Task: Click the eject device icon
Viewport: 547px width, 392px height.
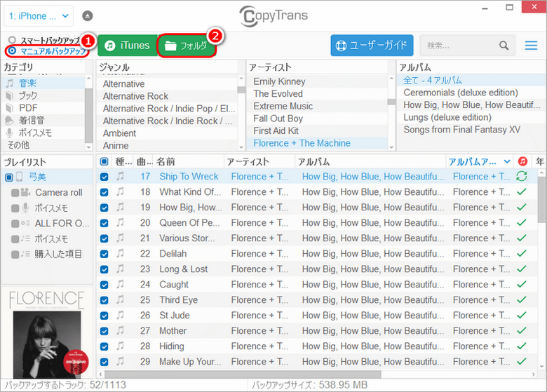Action: (x=87, y=16)
